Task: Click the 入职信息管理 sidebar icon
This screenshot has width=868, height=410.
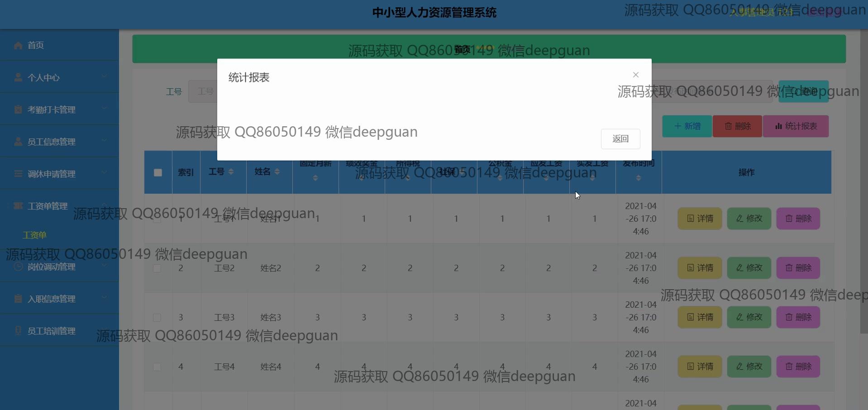Action: pyautogui.click(x=18, y=299)
